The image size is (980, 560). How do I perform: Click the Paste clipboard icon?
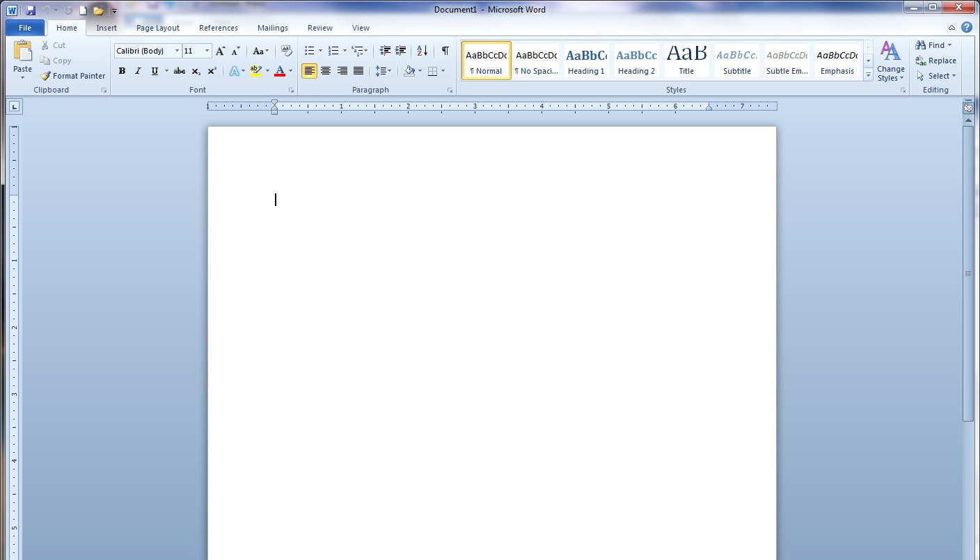(x=23, y=52)
